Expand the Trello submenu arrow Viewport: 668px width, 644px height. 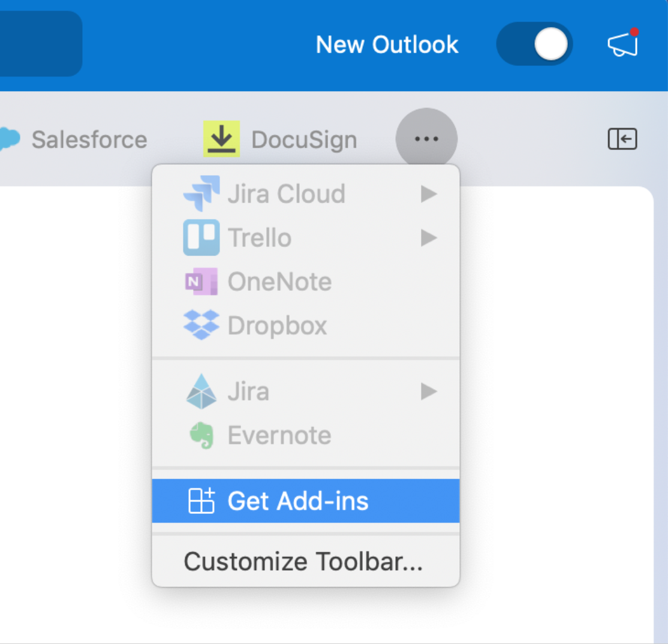(429, 237)
